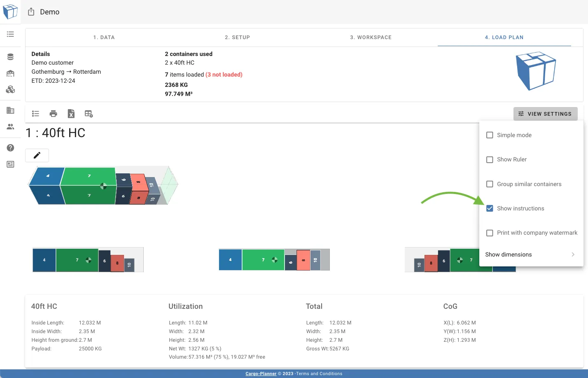Print the load plan with printer icon
Viewport: 588px width, 378px height.
click(53, 114)
